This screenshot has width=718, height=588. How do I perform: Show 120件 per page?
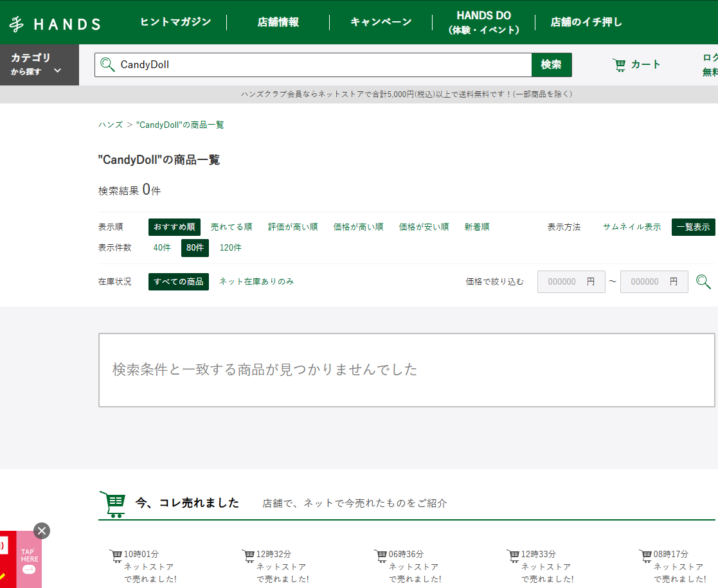click(230, 248)
